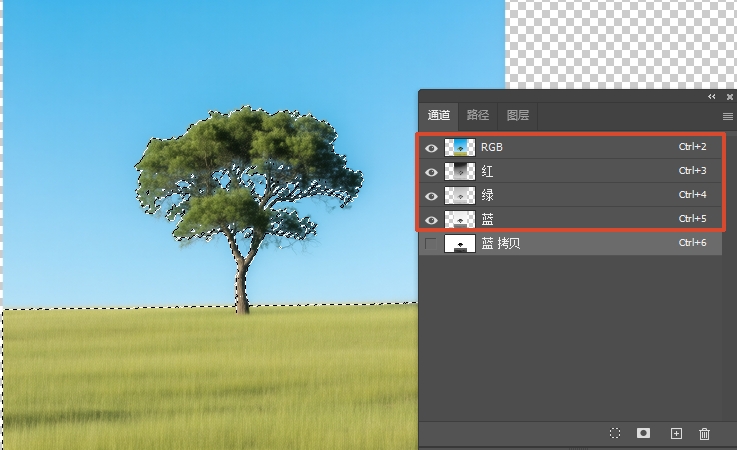Switch to the 路径 tab
This screenshot has width=737, height=450.
pyautogui.click(x=478, y=115)
